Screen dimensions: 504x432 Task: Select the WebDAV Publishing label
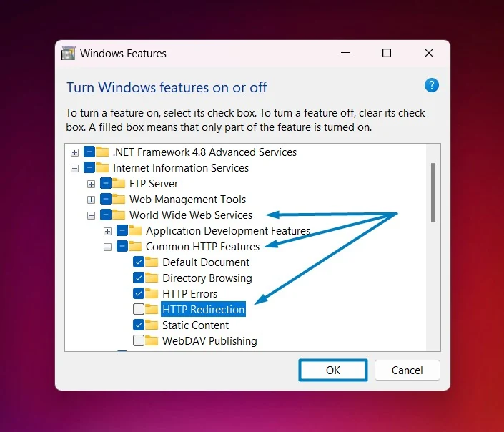(x=209, y=340)
